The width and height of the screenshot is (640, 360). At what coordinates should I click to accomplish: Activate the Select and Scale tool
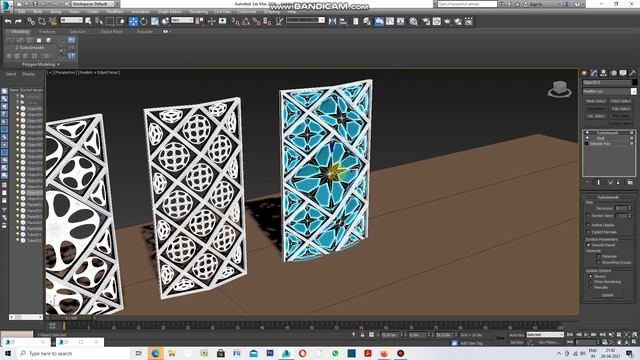pos(155,21)
